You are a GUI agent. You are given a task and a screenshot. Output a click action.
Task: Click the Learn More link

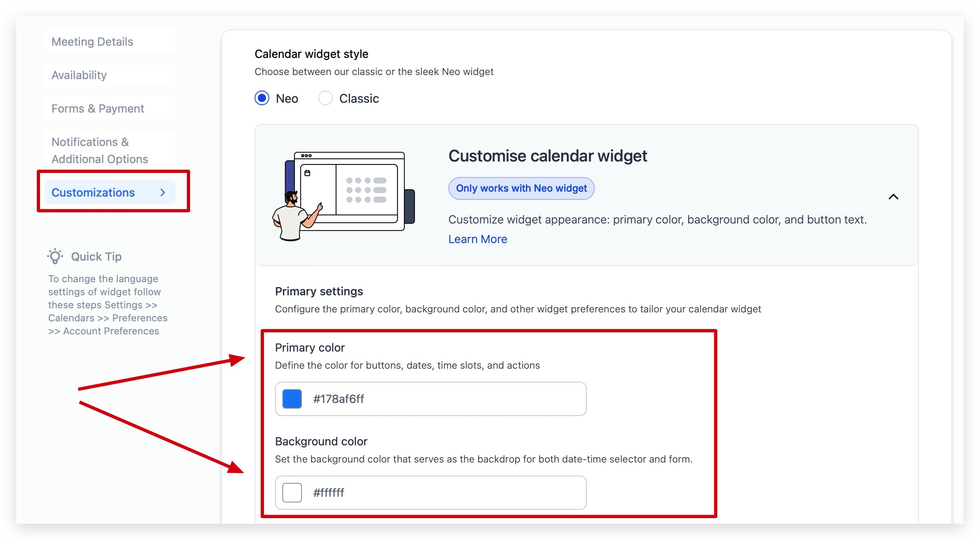pos(478,239)
